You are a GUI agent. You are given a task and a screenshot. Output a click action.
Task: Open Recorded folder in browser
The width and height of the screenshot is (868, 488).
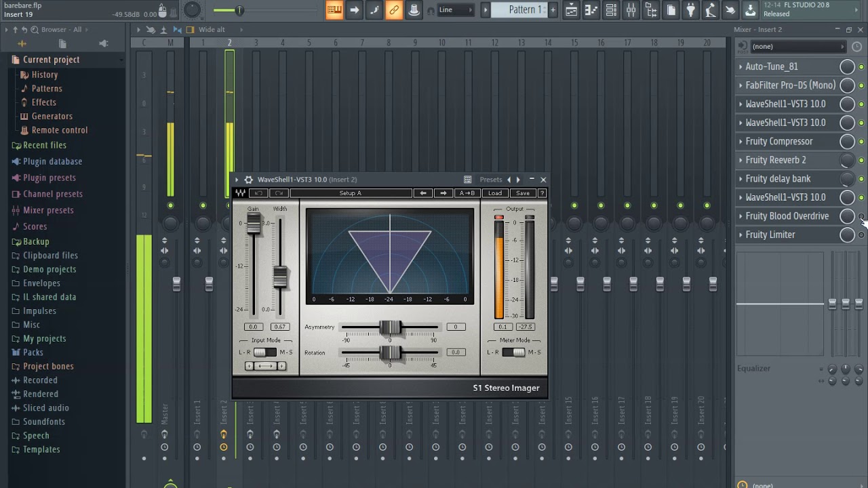point(40,380)
